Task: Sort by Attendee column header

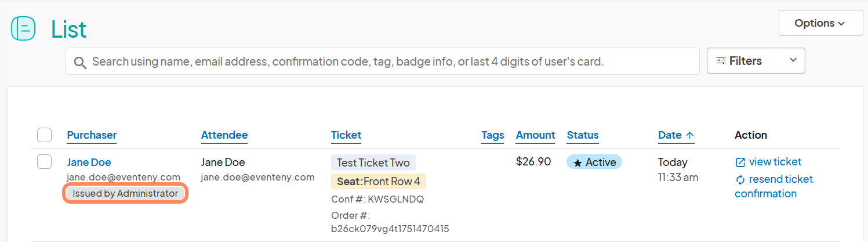Action: click(224, 135)
